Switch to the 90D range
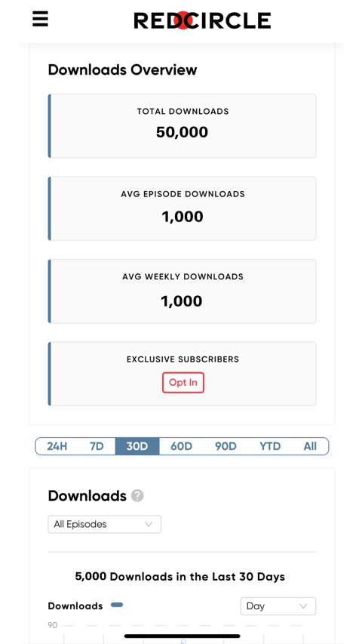362x644 pixels. point(225,446)
